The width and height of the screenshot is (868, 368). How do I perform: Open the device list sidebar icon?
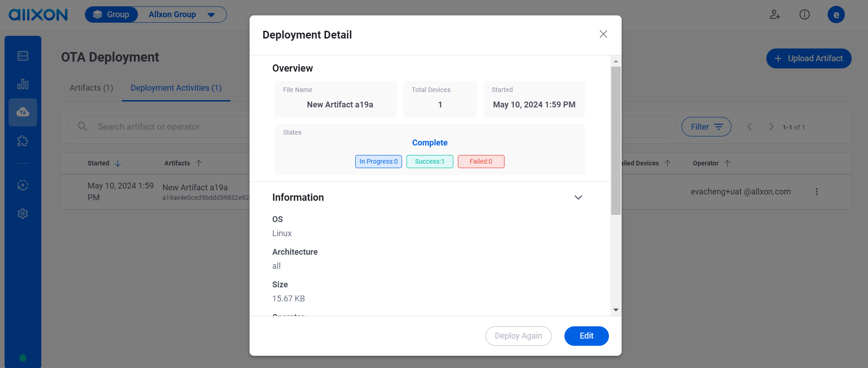pos(23,56)
